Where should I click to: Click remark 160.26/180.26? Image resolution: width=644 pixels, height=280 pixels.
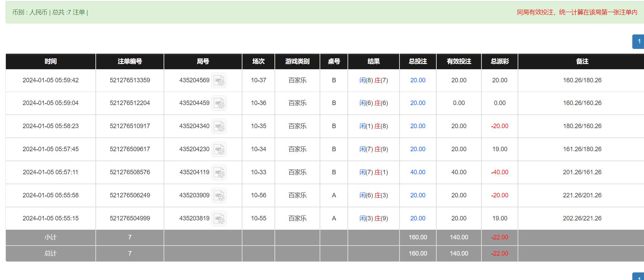click(x=582, y=80)
